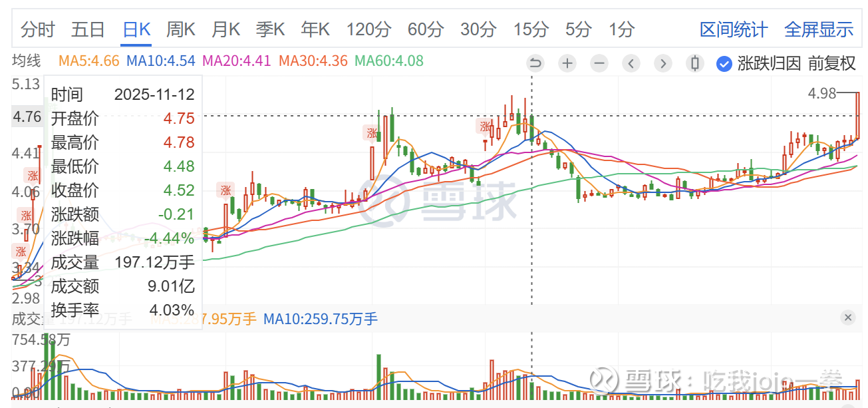Click the 5.13 price axis label
The width and height of the screenshot is (868, 408).
pos(27,84)
